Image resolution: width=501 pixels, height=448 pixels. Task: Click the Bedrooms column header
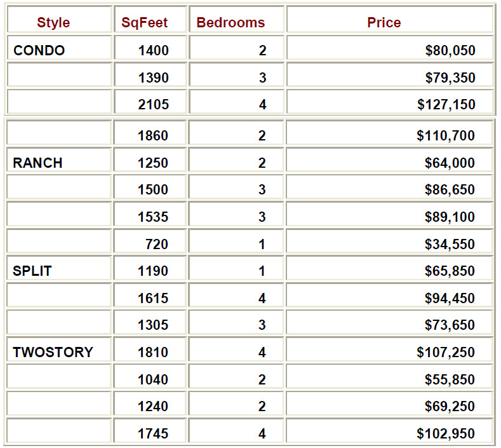pyautogui.click(x=230, y=23)
